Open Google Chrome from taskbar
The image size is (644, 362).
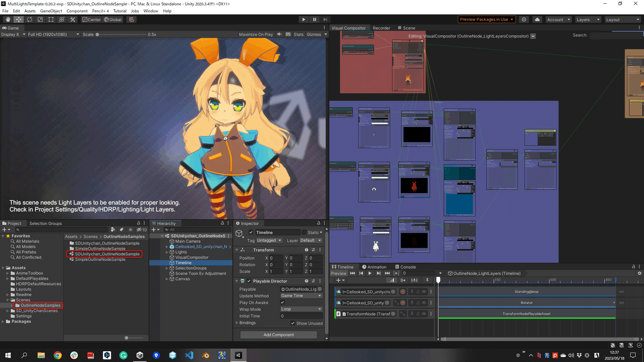(x=57, y=355)
